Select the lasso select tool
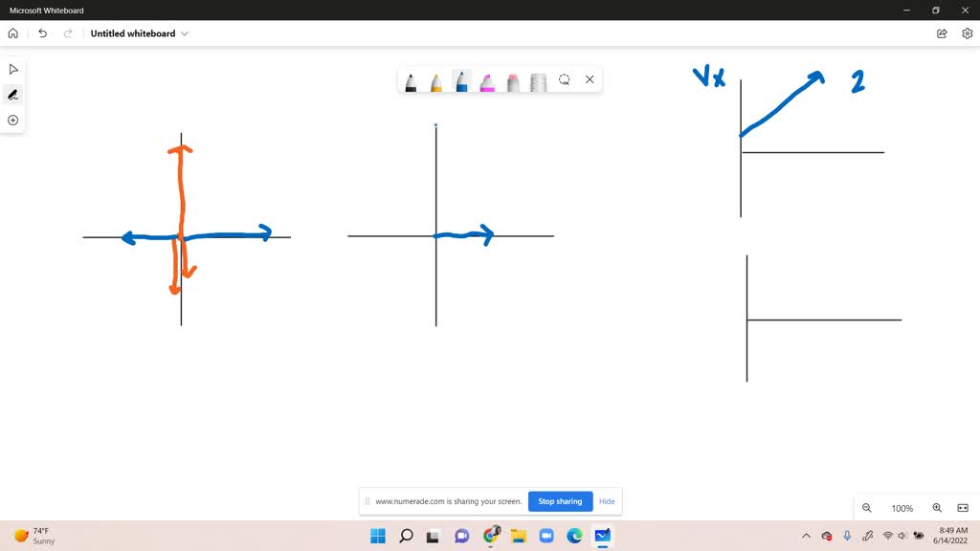This screenshot has height=551, width=980. point(565,79)
